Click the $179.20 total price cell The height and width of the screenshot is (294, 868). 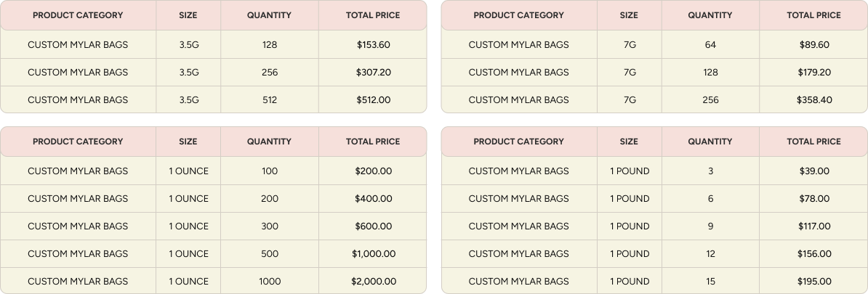(x=813, y=73)
